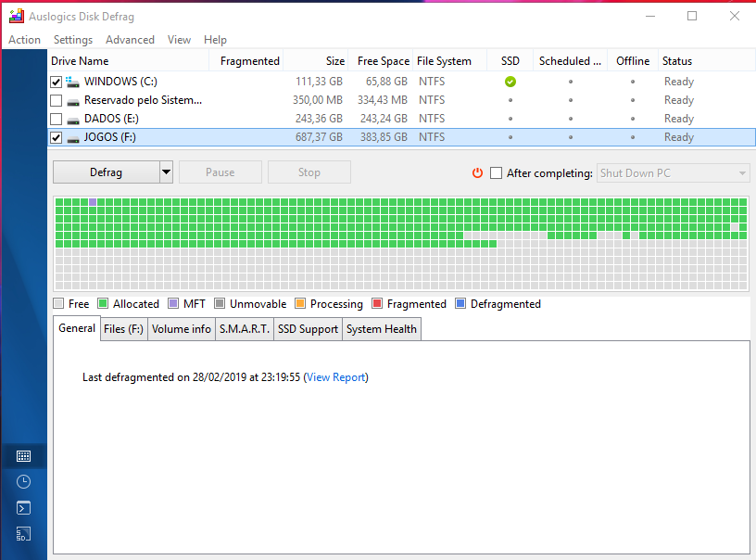Click the red Fragmented legend color swatch
This screenshot has width=756, height=560.
[377, 304]
